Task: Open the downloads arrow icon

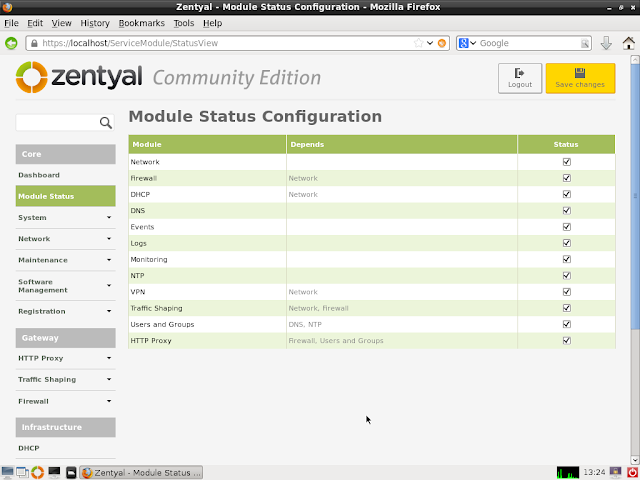Action: pyautogui.click(x=606, y=43)
